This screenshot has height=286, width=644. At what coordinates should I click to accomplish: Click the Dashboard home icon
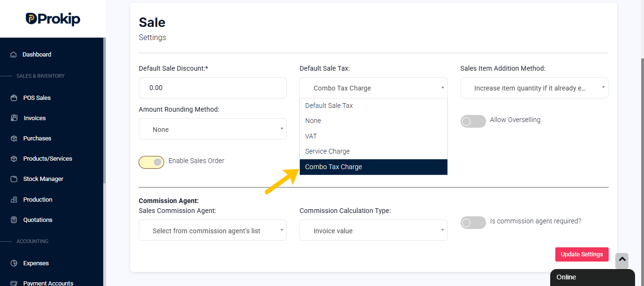pos(14,55)
